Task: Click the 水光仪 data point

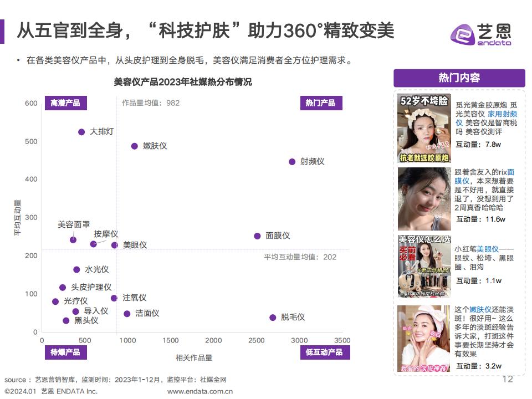Action: click(76, 270)
